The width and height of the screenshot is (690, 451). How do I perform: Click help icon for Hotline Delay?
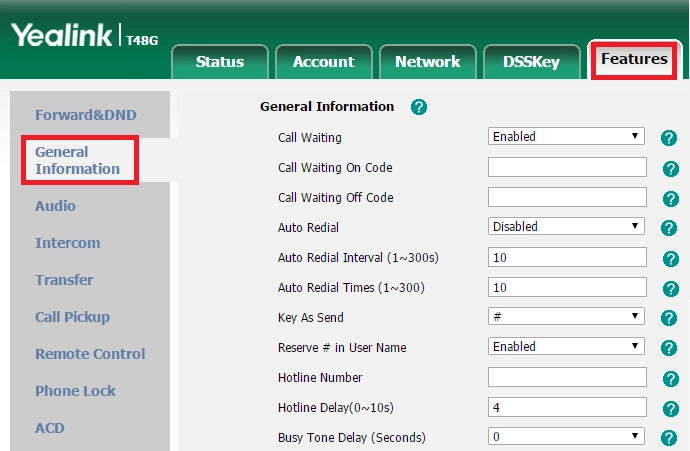point(670,409)
